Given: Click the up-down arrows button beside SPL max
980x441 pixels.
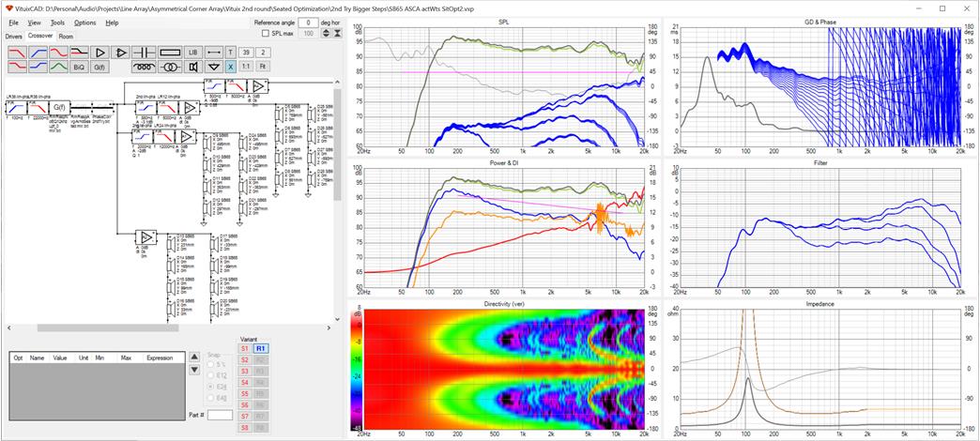Looking at the screenshot, I should 327,33.
